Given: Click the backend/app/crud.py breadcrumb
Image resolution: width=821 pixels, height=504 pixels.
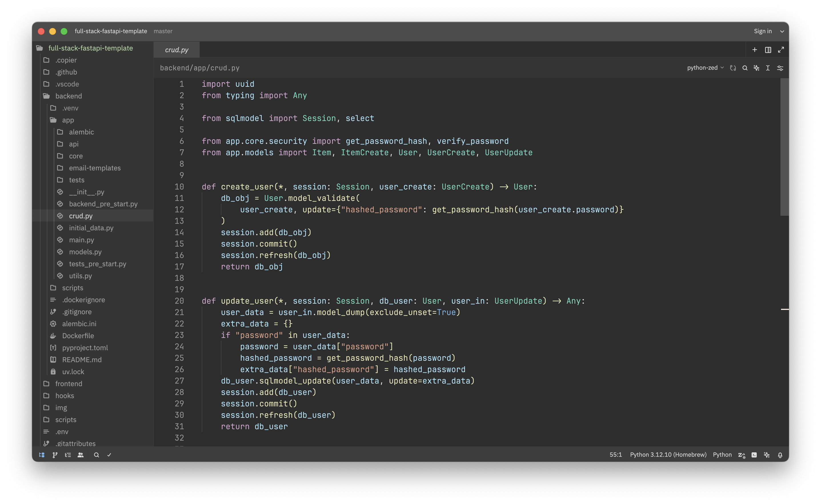Looking at the screenshot, I should click(199, 68).
